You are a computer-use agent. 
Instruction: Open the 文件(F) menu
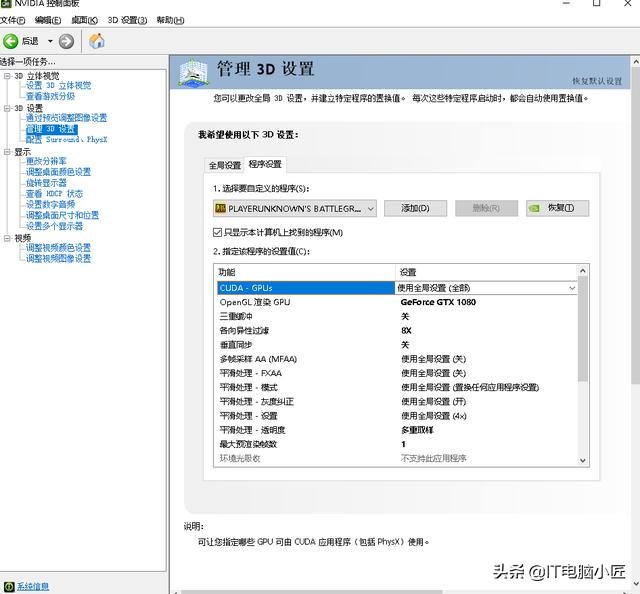[13, 20]
